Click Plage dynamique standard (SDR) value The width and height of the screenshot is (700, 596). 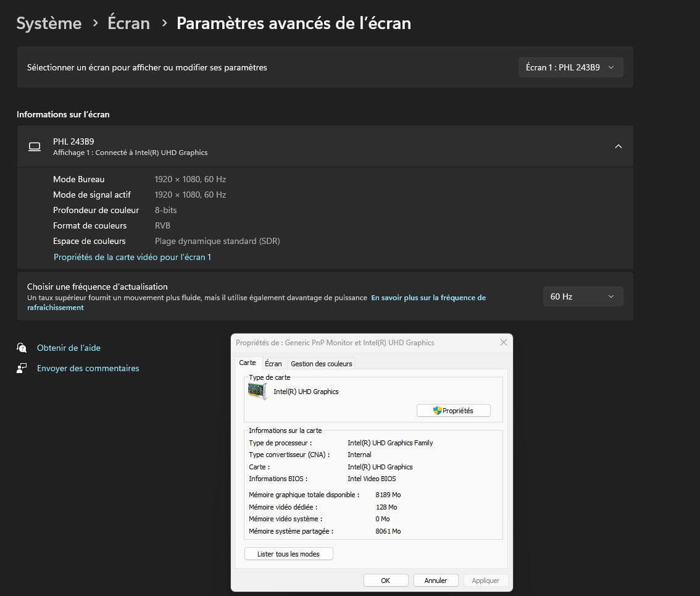217,241
